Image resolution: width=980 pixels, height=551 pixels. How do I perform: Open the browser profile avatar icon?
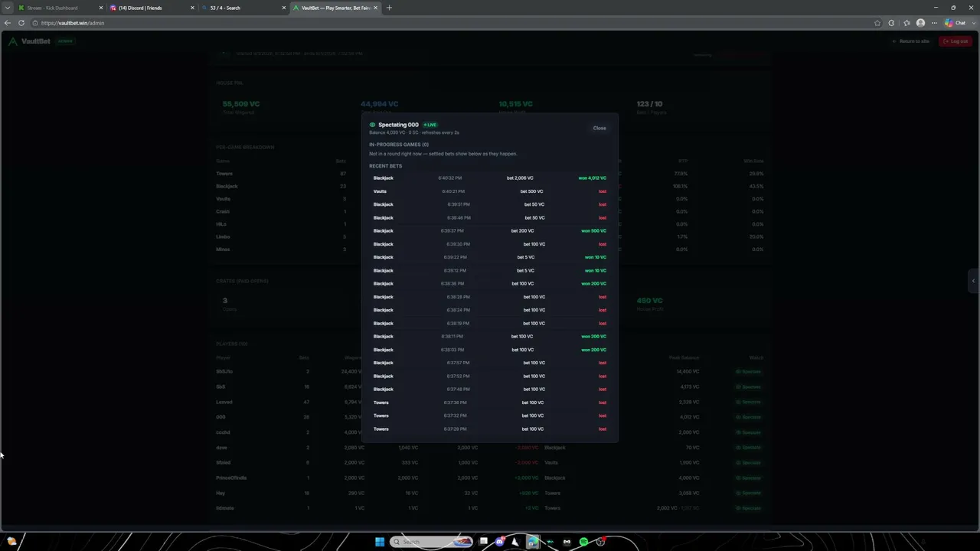pos(920,23)
